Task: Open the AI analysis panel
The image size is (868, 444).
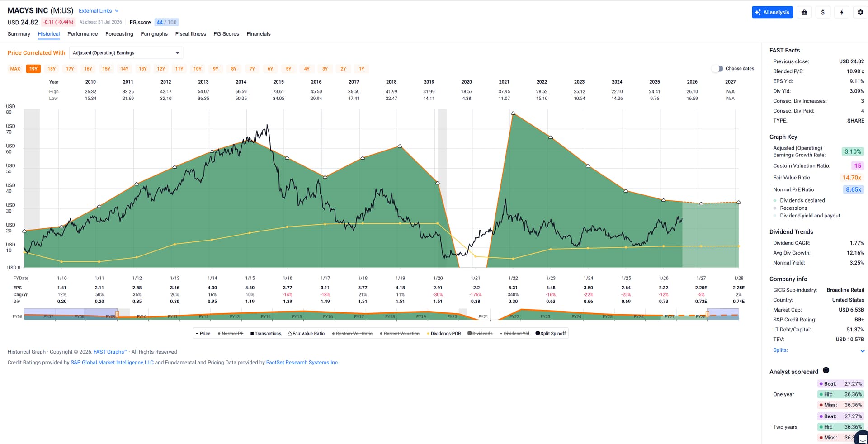Action: (772, 12)
